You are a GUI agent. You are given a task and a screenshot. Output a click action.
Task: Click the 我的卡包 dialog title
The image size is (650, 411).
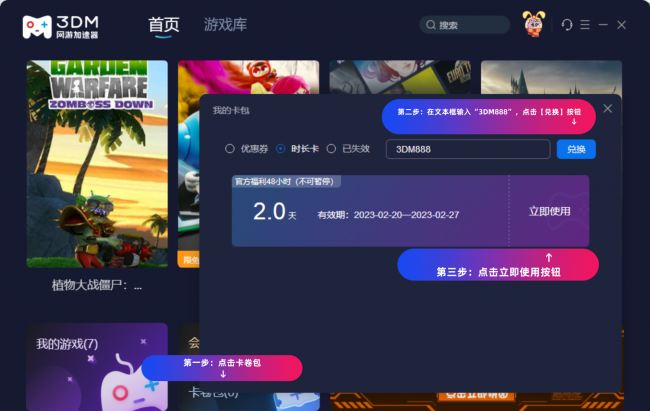(x=231, y=111)
